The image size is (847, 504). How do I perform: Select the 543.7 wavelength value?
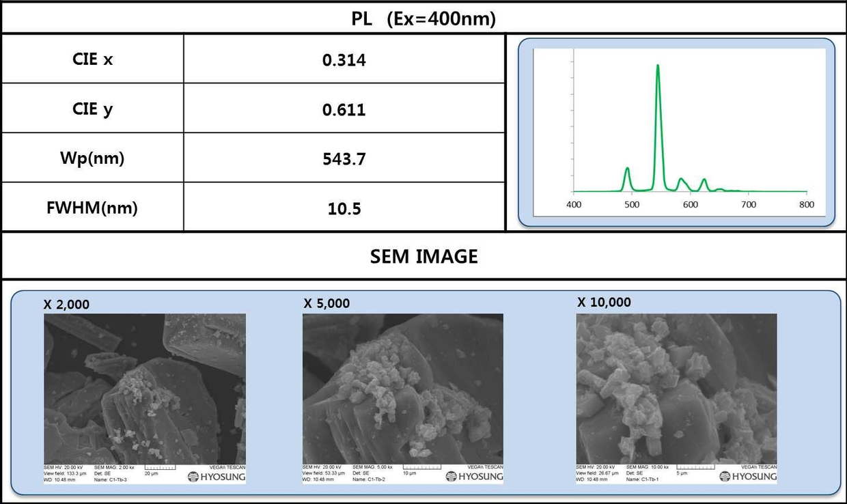click(x=344, y=159)
